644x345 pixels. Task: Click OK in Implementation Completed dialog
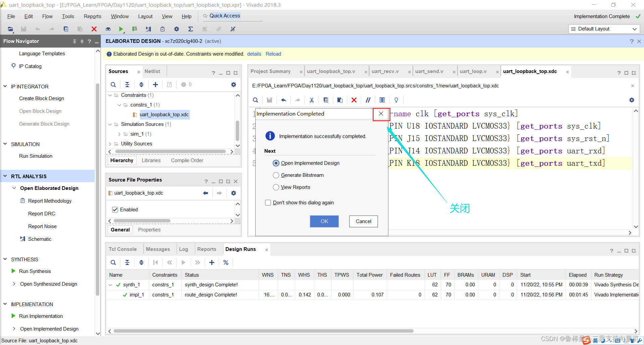324,221
